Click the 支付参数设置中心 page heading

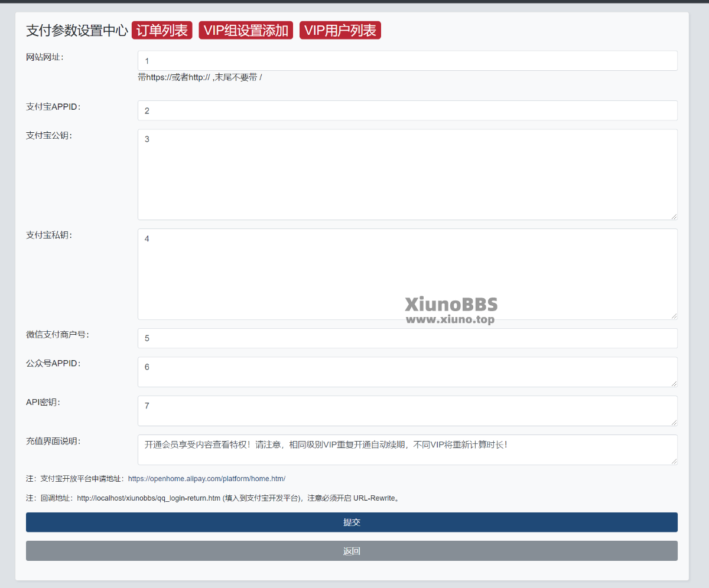coord(77,31)
